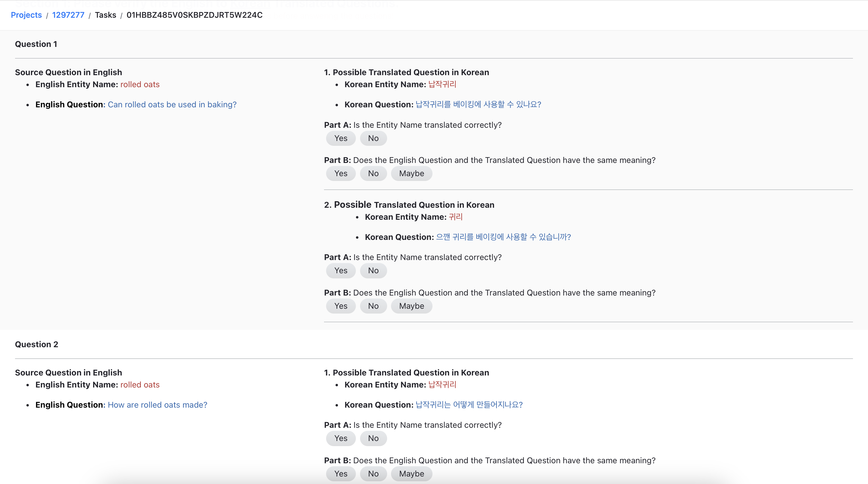
Task: Pick Maybe for Question 1 translation 2 Part B
Action: pos(411,306)
